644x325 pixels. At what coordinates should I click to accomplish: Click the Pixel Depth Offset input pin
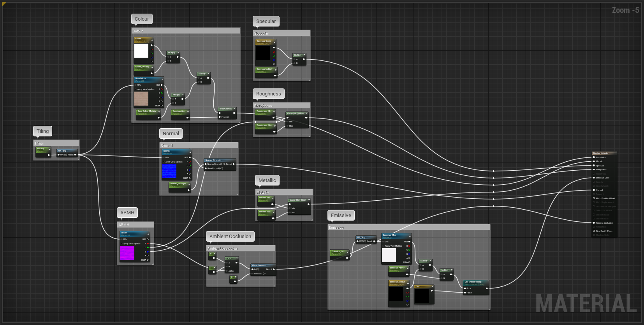point(594,231)
